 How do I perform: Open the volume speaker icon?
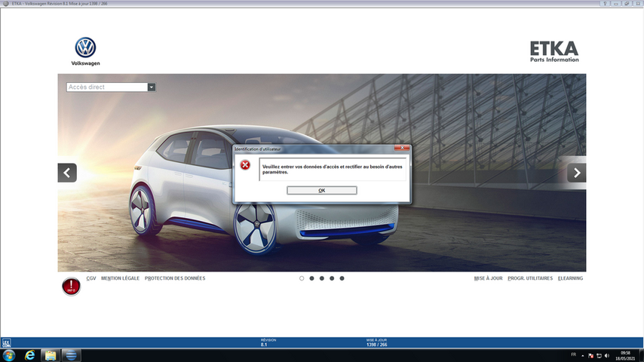tap(607, 356)
